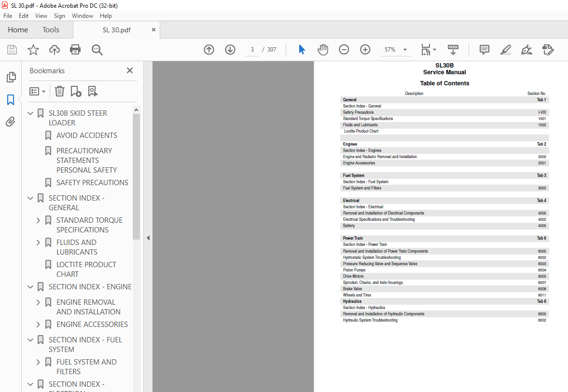This screenshot has width=568, height=392.
Task: Open PRECAUTIONARY STATEMENTS PERSONAL SAFETY bookmark
Action: [x=86, y=161]
